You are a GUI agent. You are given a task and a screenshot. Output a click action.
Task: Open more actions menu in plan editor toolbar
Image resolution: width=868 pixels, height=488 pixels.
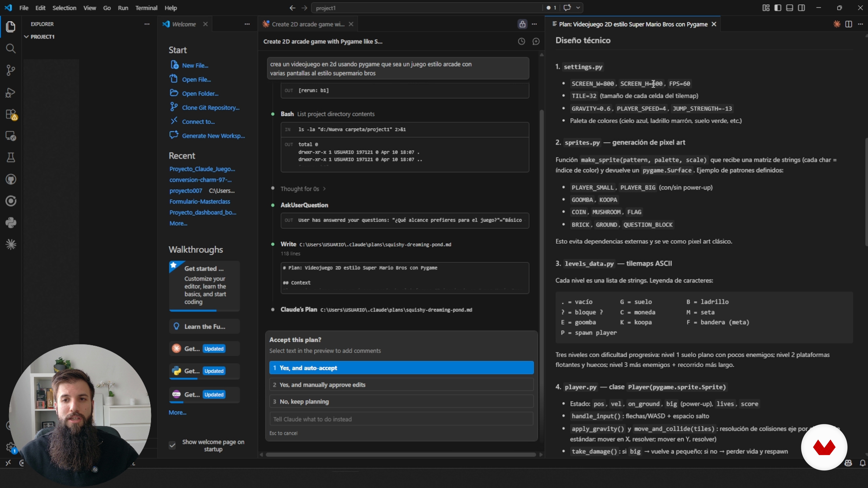(861, 24)
